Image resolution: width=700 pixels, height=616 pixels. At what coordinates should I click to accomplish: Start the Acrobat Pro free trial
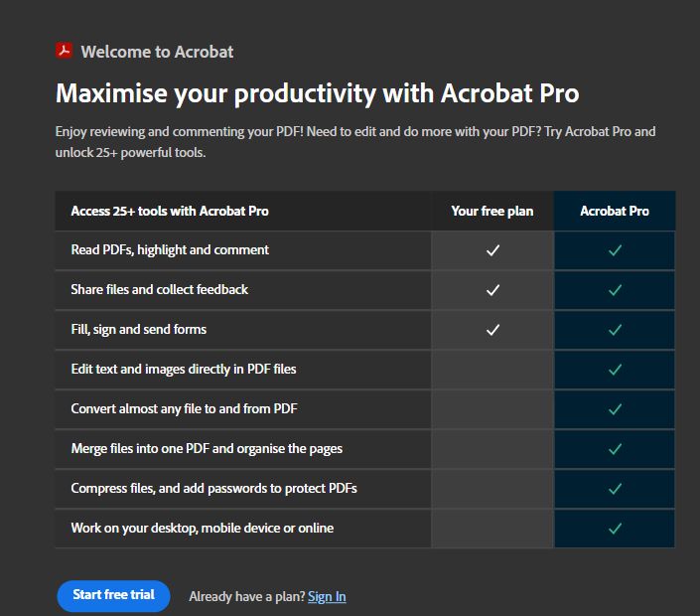[x=113, y=595]
